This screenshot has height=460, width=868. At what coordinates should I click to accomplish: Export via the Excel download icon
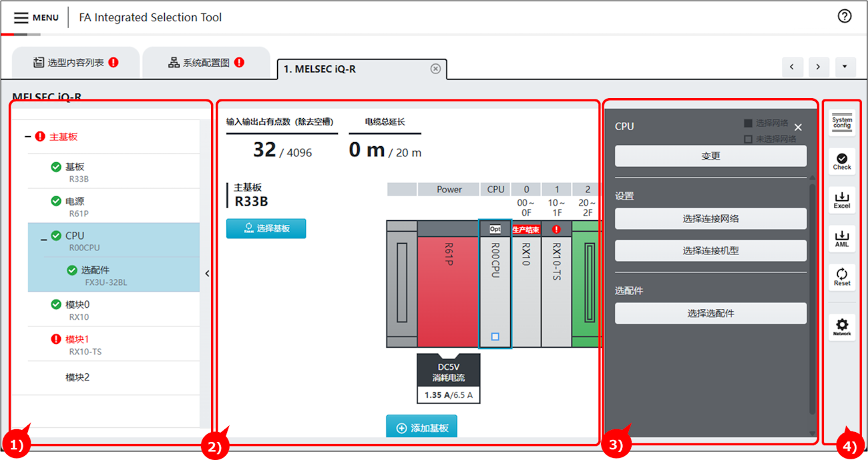click(x=842, y=199)
